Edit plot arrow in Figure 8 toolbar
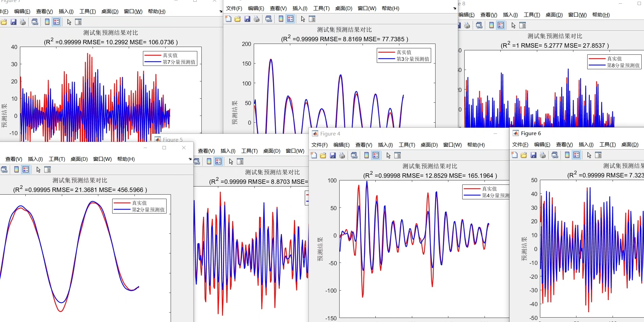 pyautogui.click(x=513, y=25)
